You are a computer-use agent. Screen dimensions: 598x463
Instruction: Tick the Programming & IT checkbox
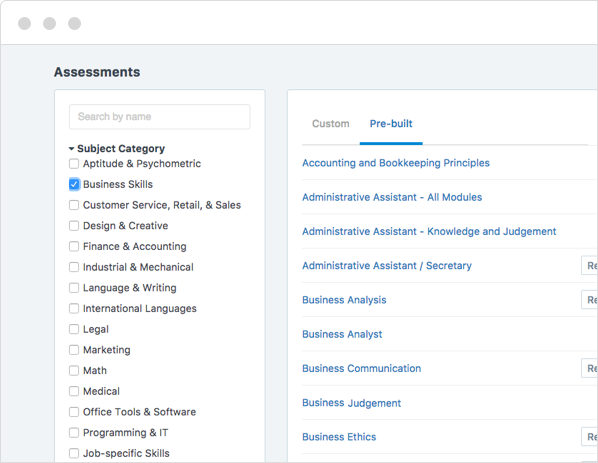point(74,432)
